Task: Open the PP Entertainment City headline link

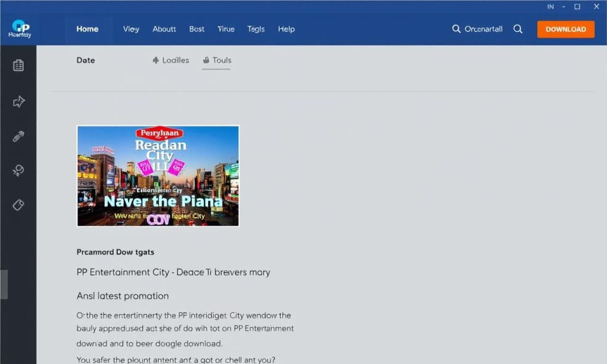Action: 174,272
